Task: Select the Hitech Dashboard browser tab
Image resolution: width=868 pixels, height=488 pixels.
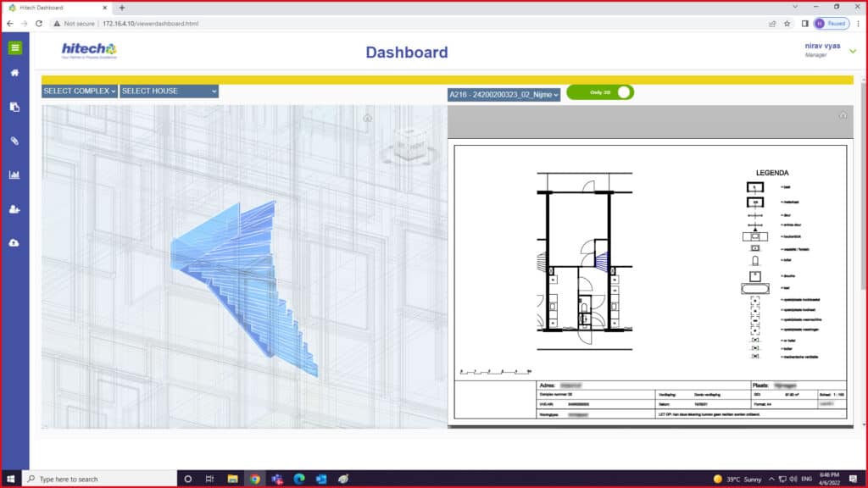Action: [x=53, y=8]
